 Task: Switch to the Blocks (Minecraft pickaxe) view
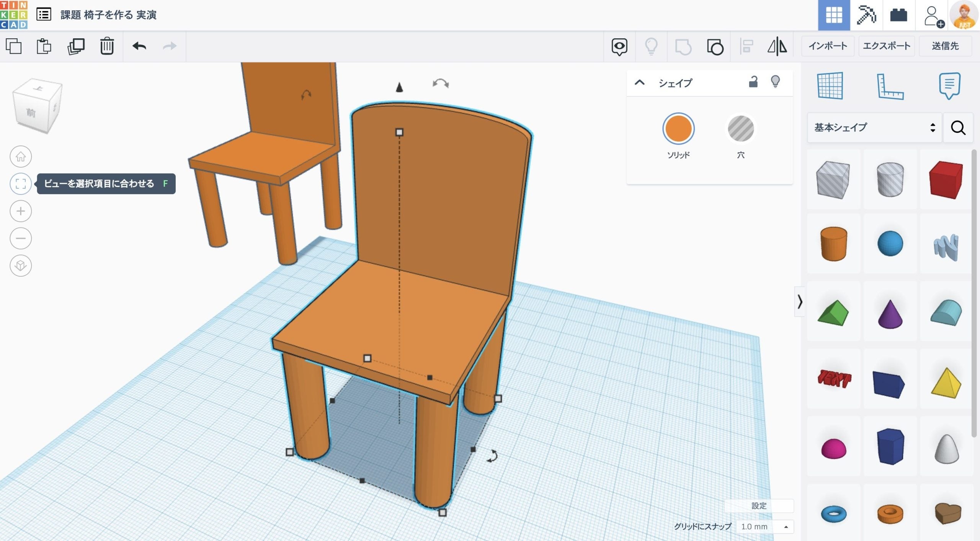tap(866, 15)
